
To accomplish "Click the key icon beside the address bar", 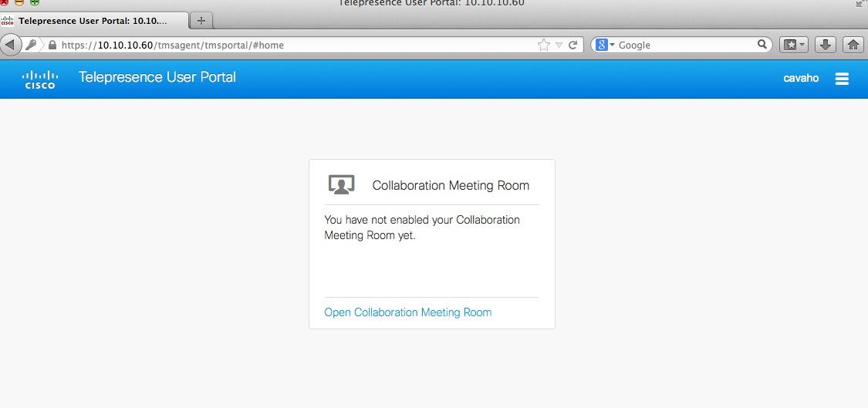I will tap(30, 45).
